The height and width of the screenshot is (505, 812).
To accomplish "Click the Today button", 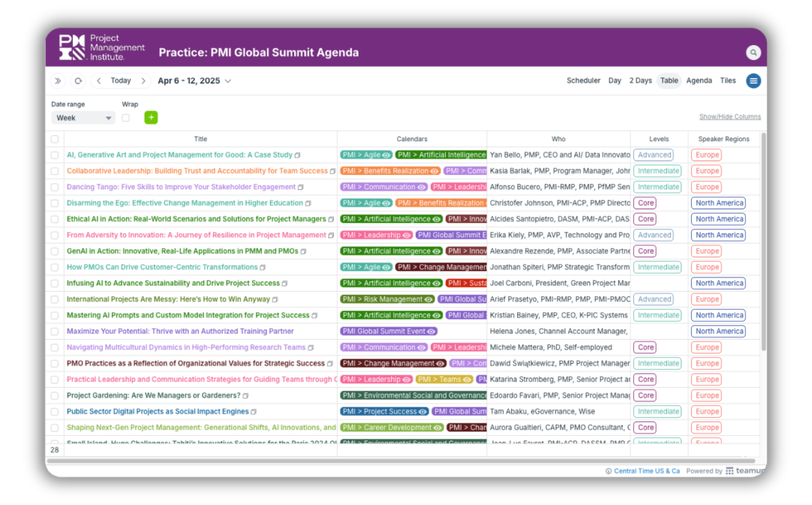I will [120, 81].
